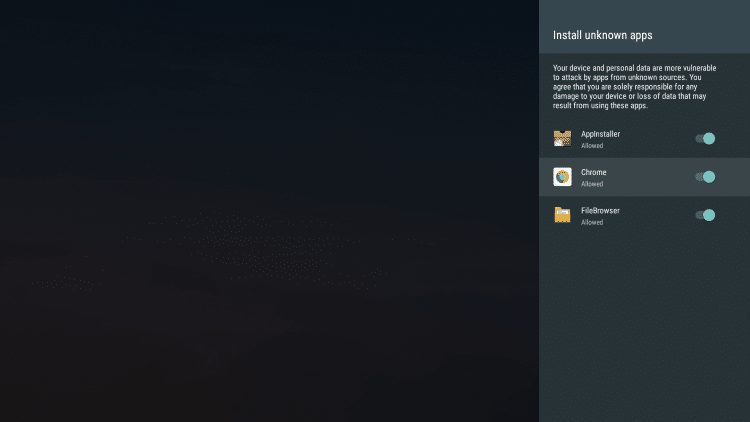
Task: Click the Allowed status under Chrome
Action: coord(592,184)
